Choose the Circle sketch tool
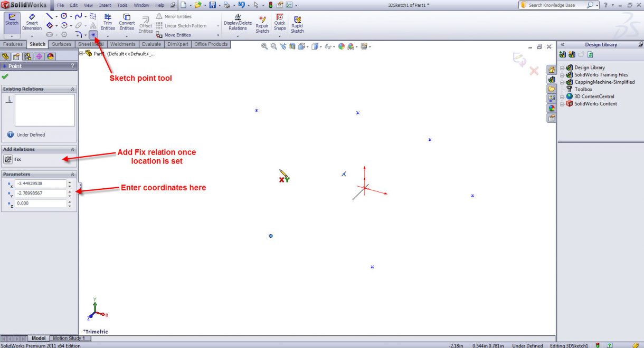 click(x=64, y=16)
